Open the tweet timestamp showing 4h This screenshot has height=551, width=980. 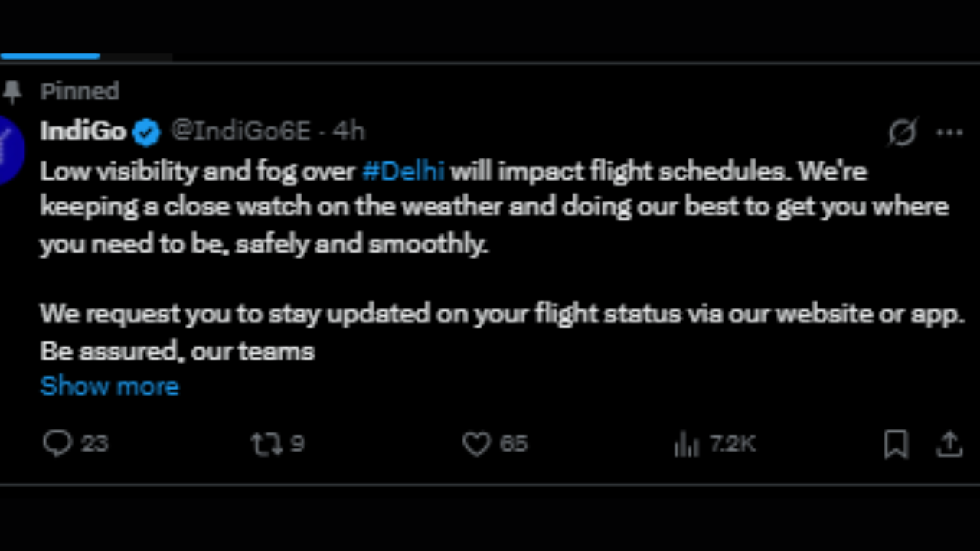pos(350,130)
